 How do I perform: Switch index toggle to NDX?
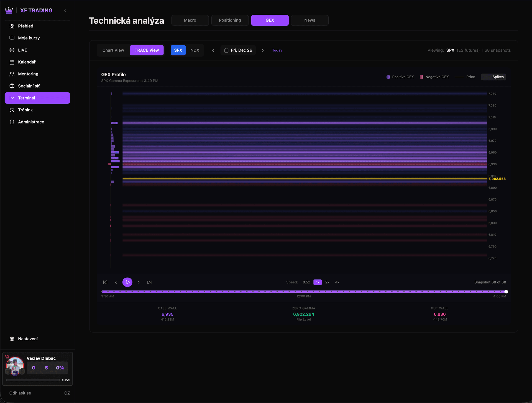[195, 50]
